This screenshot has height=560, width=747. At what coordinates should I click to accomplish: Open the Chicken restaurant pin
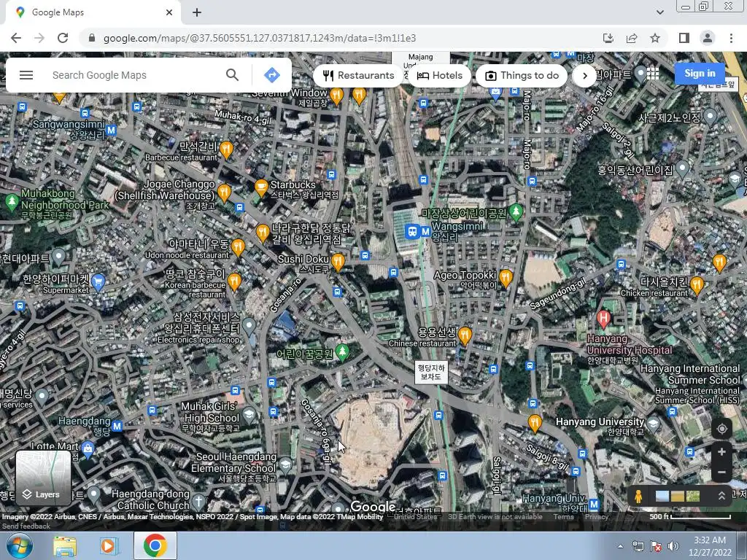[x=697, y=286]
